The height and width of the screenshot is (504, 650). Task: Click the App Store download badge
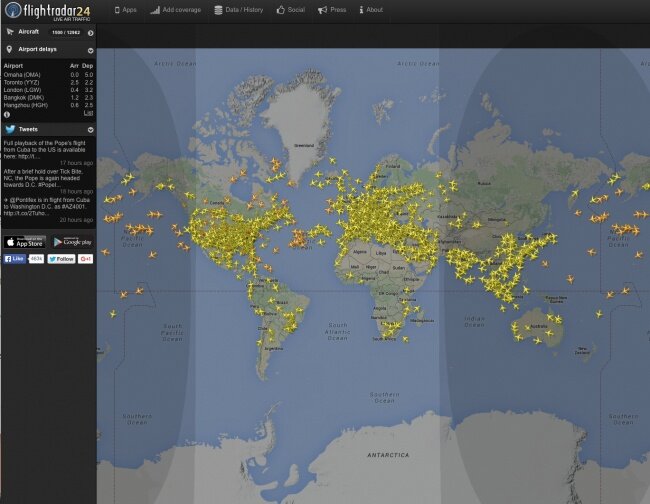25,241
